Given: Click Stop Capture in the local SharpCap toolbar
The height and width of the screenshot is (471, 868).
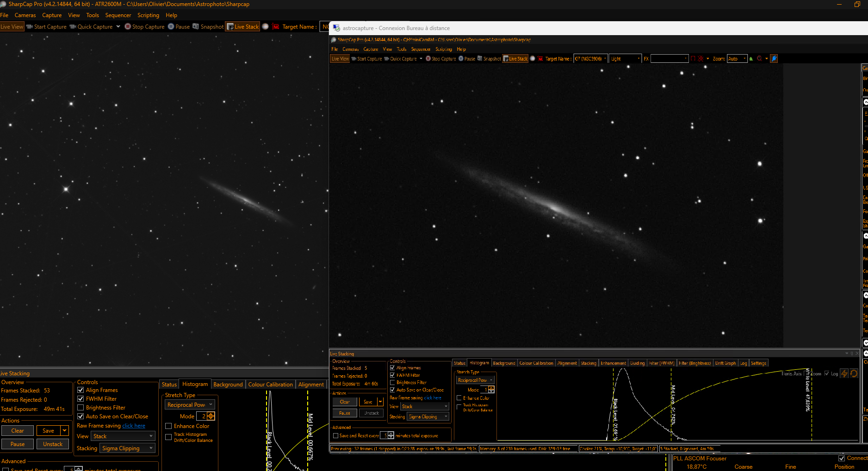Looking at the screenshot, I should pyautogui.click(x=145, y=27).
